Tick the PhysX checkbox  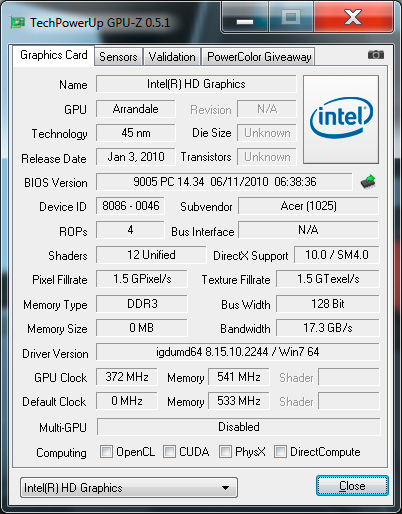pyautogui.click(x=225, y=452)
